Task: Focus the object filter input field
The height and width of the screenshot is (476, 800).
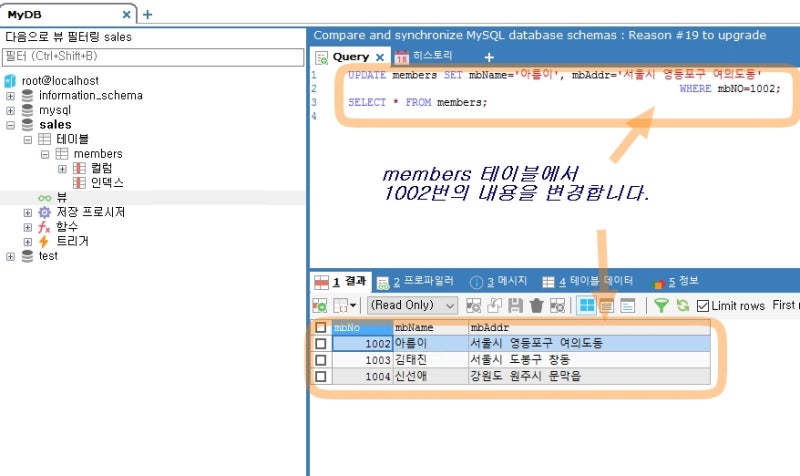Action: coord(153,57)
